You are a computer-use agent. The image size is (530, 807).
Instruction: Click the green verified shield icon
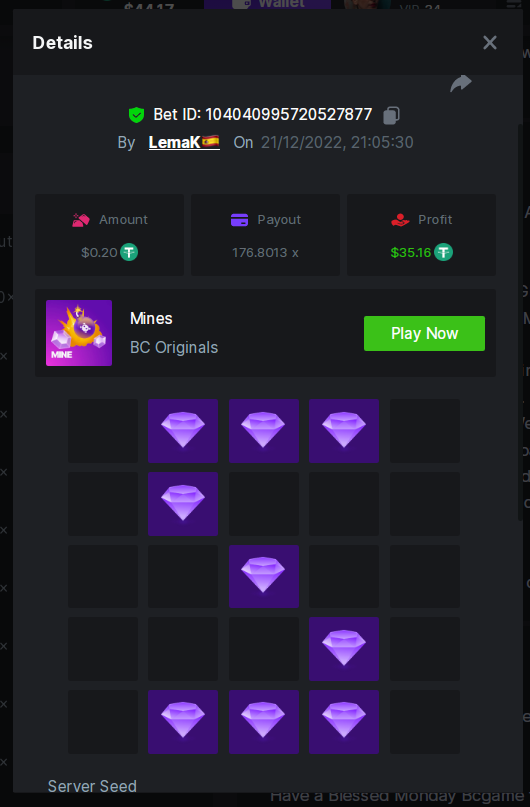coord(136,115)
